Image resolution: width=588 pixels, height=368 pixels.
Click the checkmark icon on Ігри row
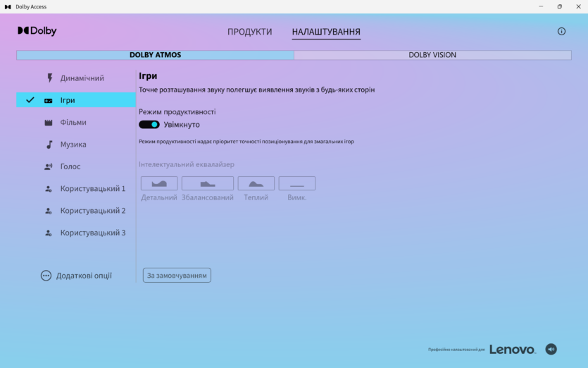(x=30, y=100)
